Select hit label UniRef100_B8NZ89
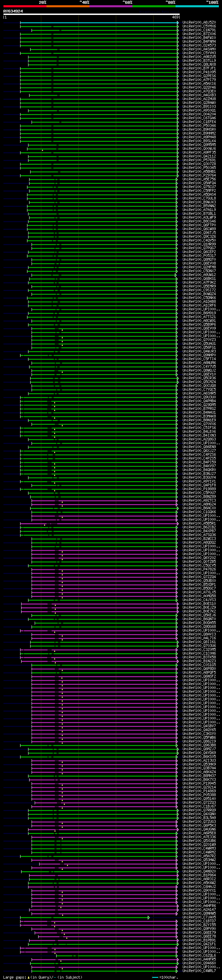Image resolution: width=222 pixels, height=980 pixels. point(199,496)
